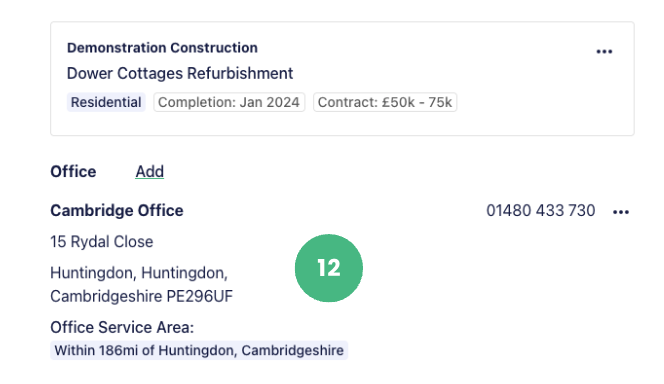Screen dimensions: 664x384
Task: Click the Office section heading
Action: click(x=73, y=171)
